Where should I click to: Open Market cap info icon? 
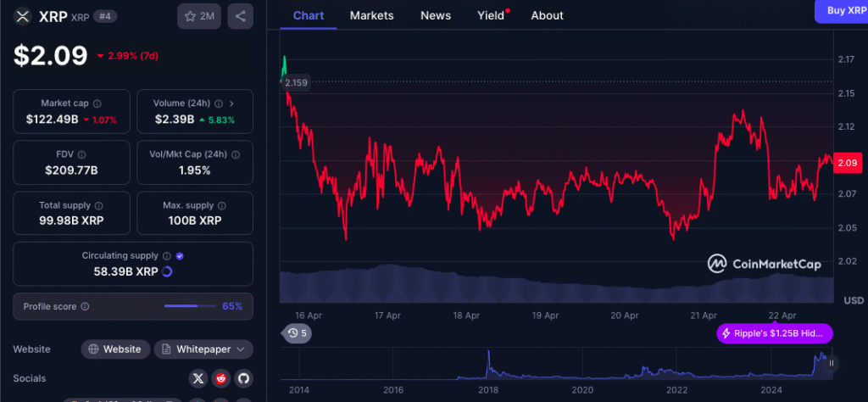[x=97, y=103]
